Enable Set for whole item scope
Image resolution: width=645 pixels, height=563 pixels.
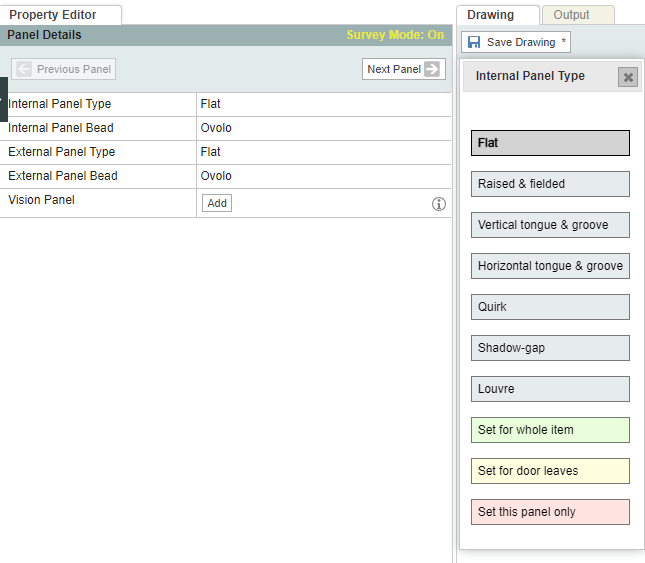tap(550, 430)
